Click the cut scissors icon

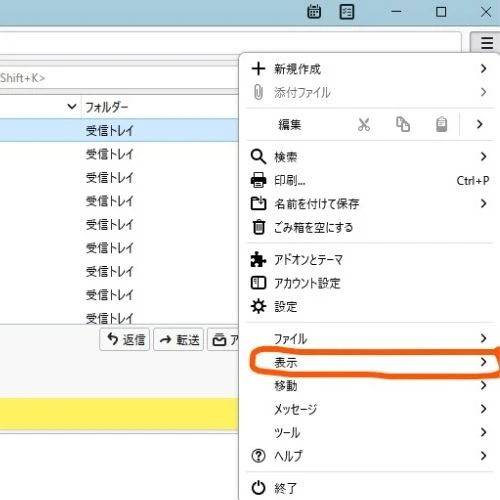point(364,125)
